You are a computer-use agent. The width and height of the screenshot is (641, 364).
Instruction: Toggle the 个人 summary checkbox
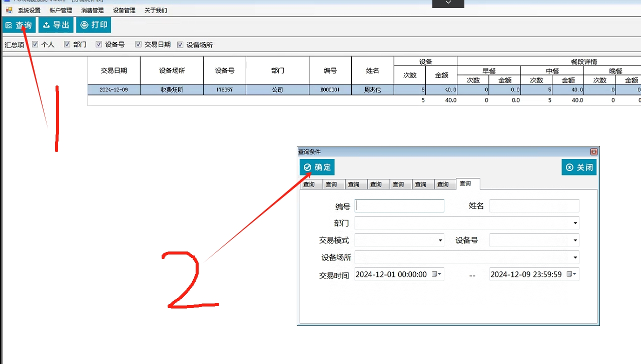click(x=35, y=44)
